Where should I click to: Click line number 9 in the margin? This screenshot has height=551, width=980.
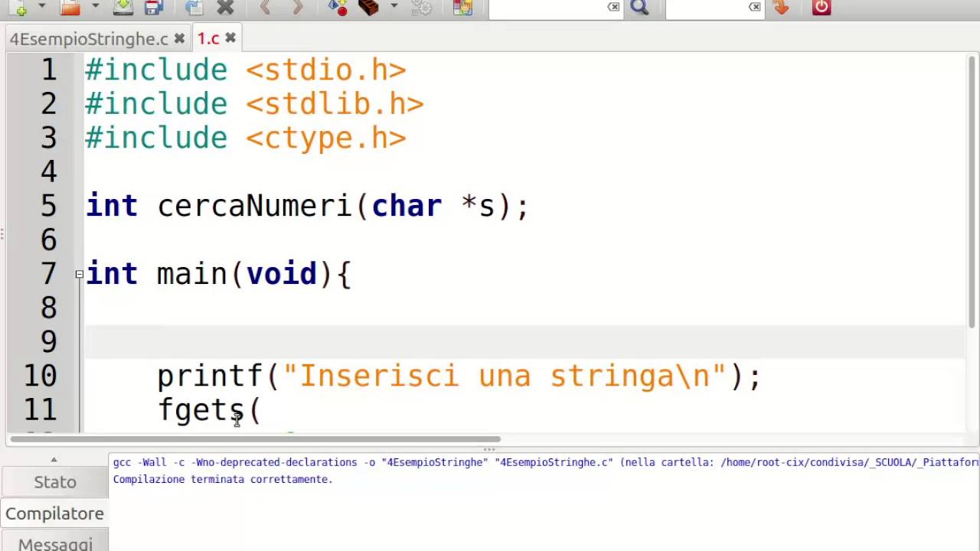[48, 341]
